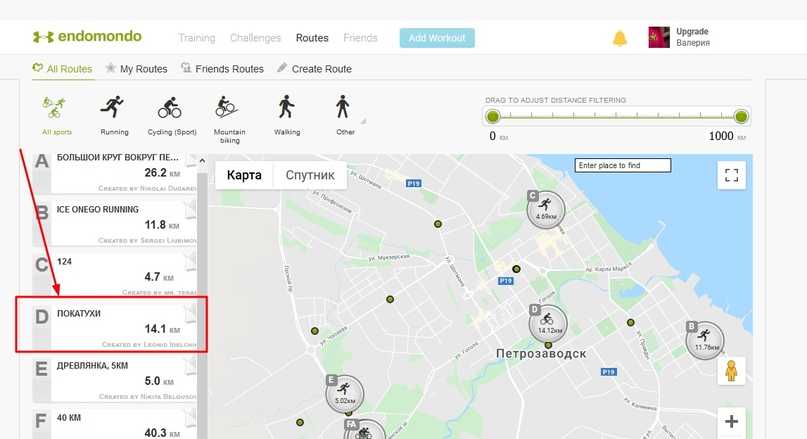Viewport: 807px width, 439px height.
Task: Open route F 40 км
Action: (116, 425)
